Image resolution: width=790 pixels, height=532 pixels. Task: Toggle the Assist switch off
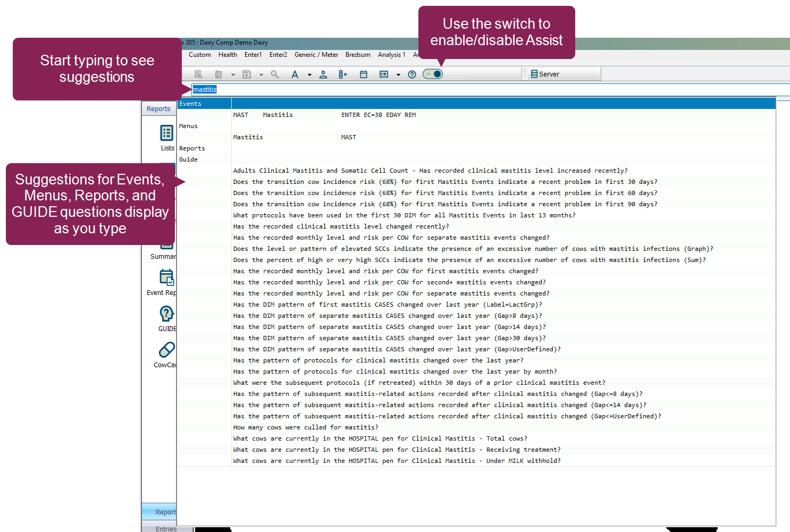point(433,74)
